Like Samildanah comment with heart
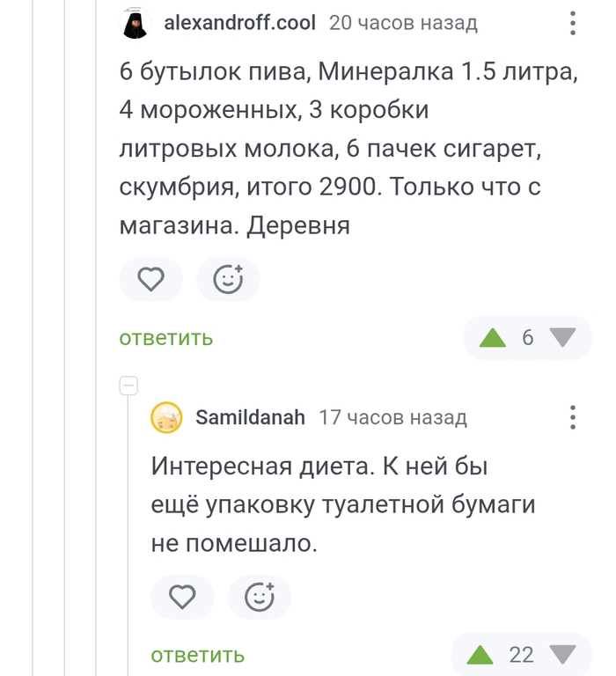Image resolution: width=616 pixels, height=676 pixels. [x=182, y=598]
